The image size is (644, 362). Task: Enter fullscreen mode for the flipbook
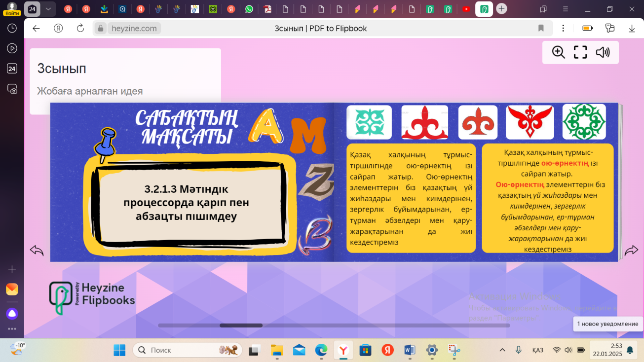(580, 52)
